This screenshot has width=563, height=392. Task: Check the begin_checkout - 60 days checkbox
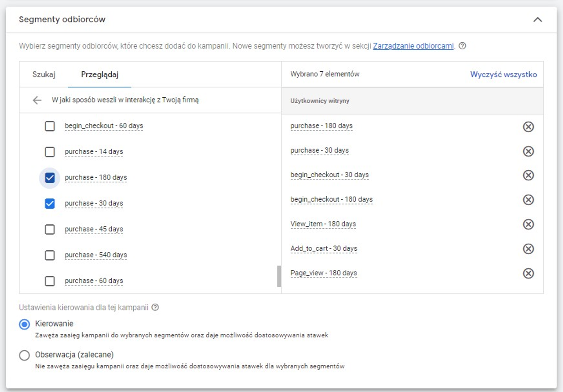click(50, 126)
